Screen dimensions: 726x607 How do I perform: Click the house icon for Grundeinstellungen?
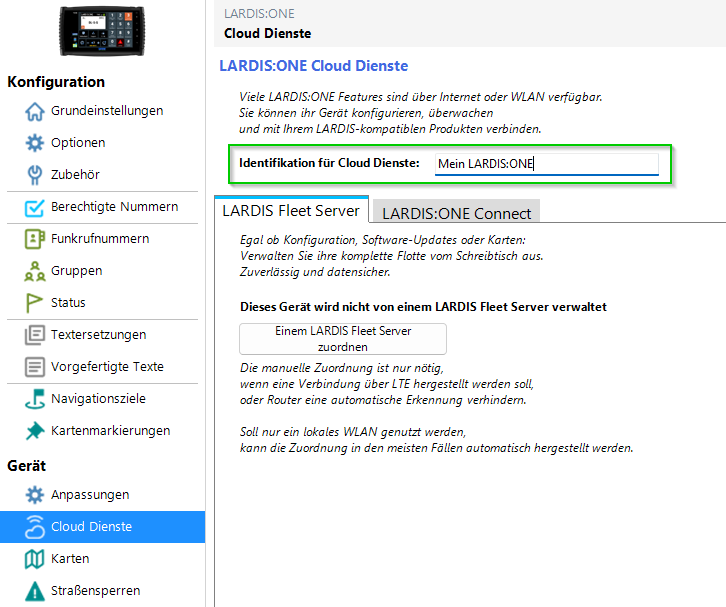tap(34, 111)
